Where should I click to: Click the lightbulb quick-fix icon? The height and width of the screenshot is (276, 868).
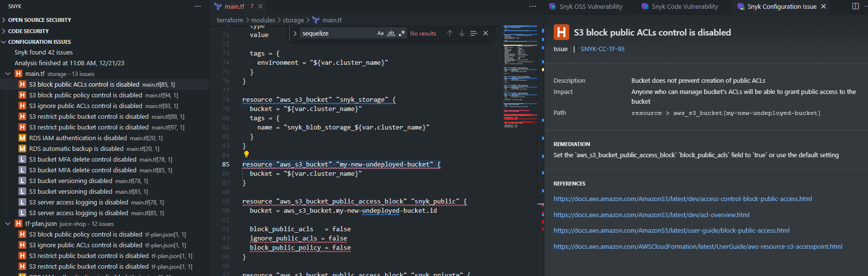click(247, 154)
